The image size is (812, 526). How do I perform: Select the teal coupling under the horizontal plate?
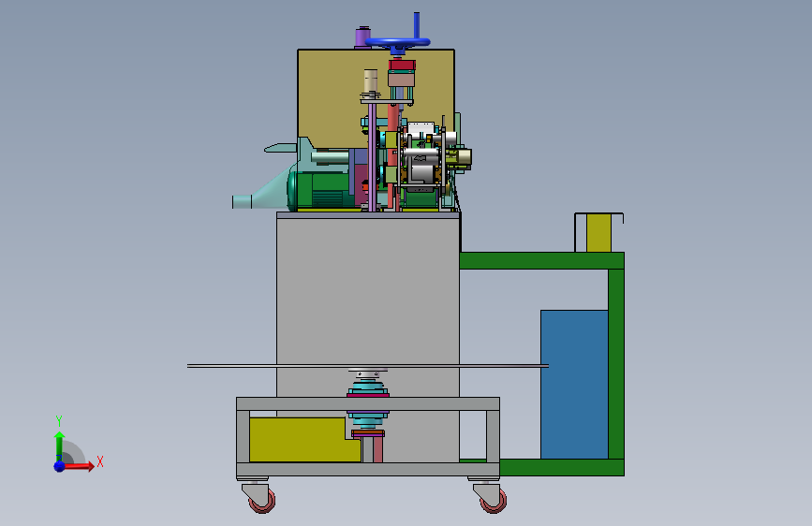point(368,386)
